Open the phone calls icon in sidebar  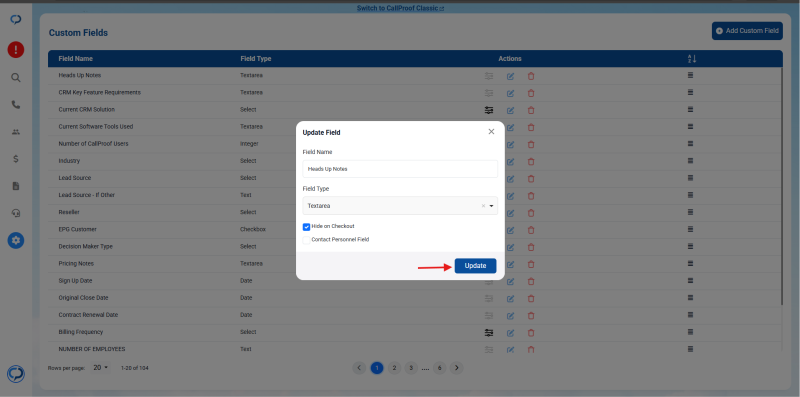click(16, 105)
